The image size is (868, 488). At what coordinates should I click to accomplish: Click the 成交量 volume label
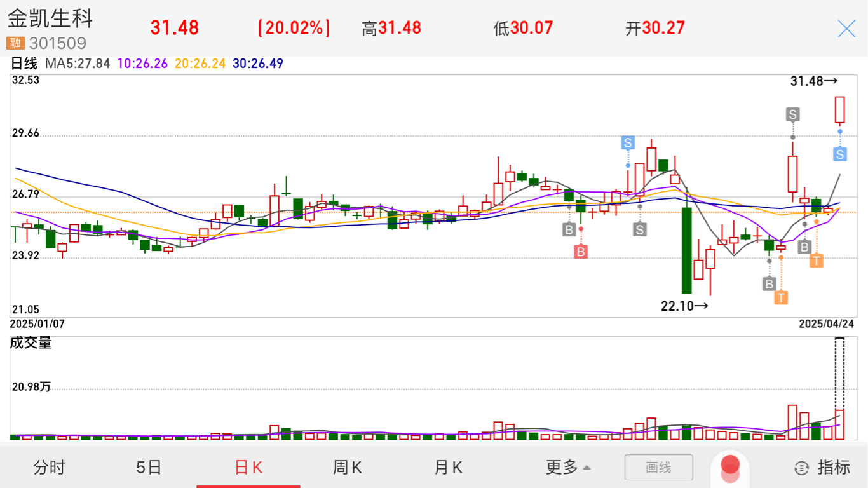(31, 342)
